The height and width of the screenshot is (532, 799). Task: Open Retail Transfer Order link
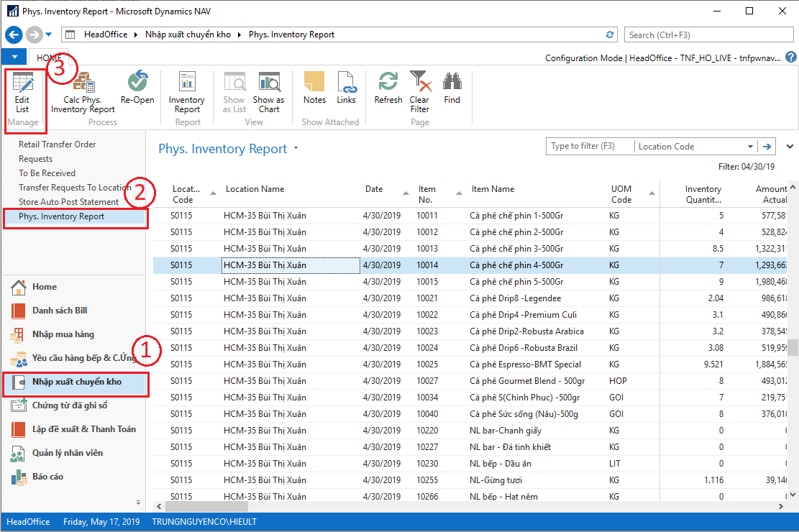(x=58, y=145)
